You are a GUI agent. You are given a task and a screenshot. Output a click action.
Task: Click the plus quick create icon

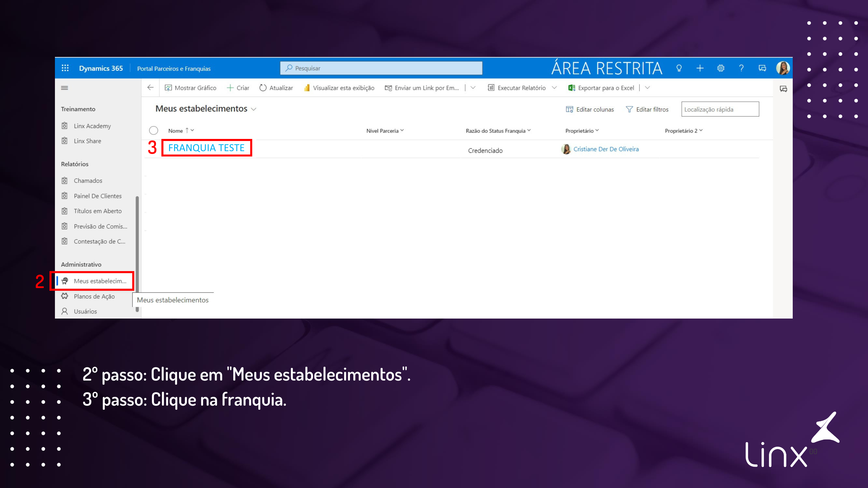pos(700,68)
